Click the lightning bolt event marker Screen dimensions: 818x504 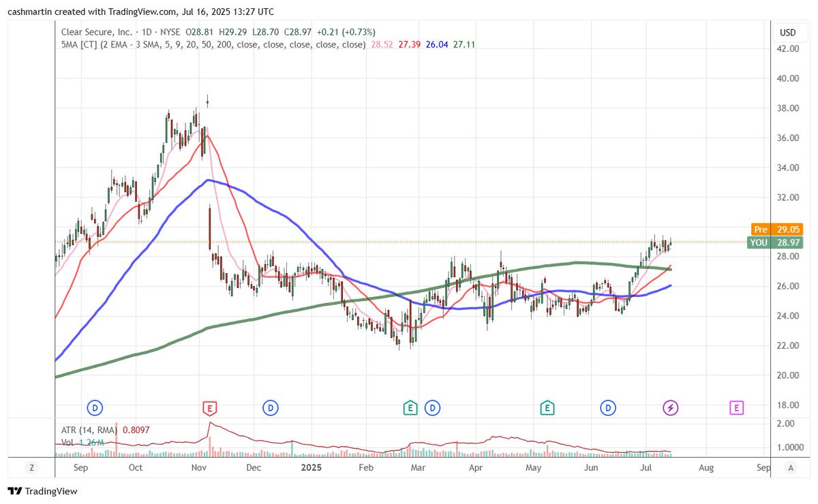[671, 408]
